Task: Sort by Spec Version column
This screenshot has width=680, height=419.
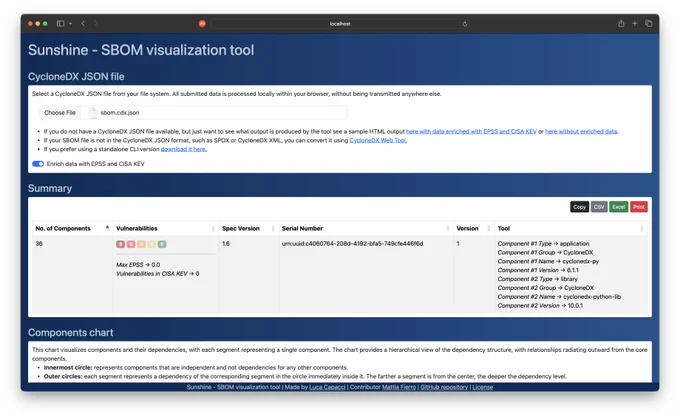Action: tap(248, 229)
